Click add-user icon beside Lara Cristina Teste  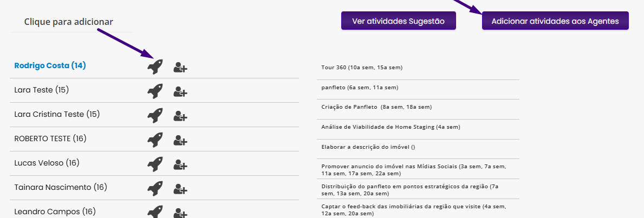pyautogui.click(x=180, y=116)
